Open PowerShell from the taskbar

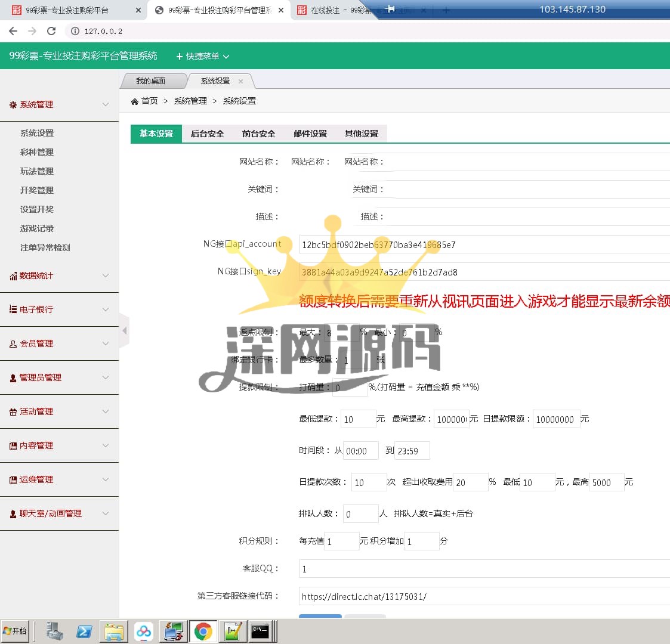tap(84, 631)
